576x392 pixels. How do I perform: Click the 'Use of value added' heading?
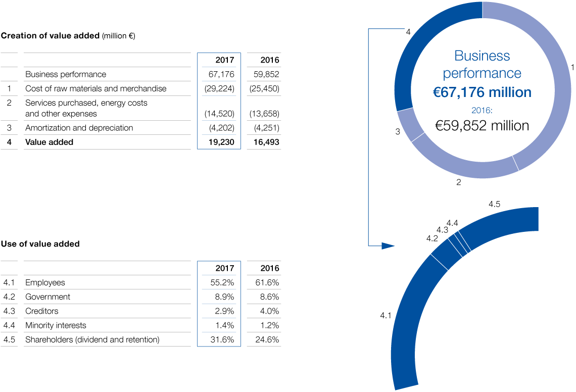(x=40, y=244)
